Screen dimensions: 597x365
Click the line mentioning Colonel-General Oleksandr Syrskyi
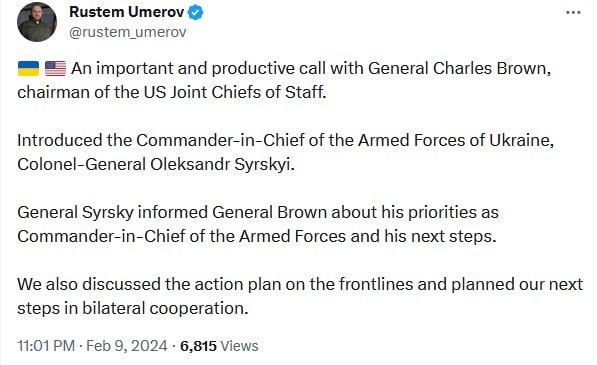tap(156, 164)
